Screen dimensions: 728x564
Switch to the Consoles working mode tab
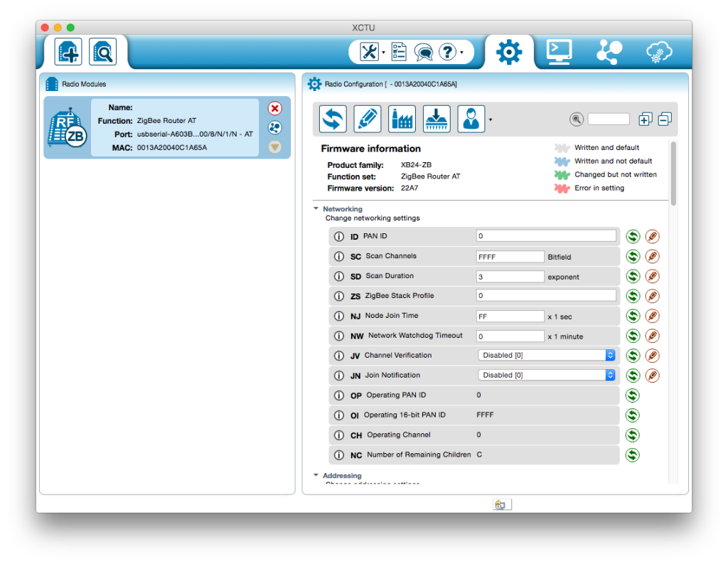tap(558, 52)
